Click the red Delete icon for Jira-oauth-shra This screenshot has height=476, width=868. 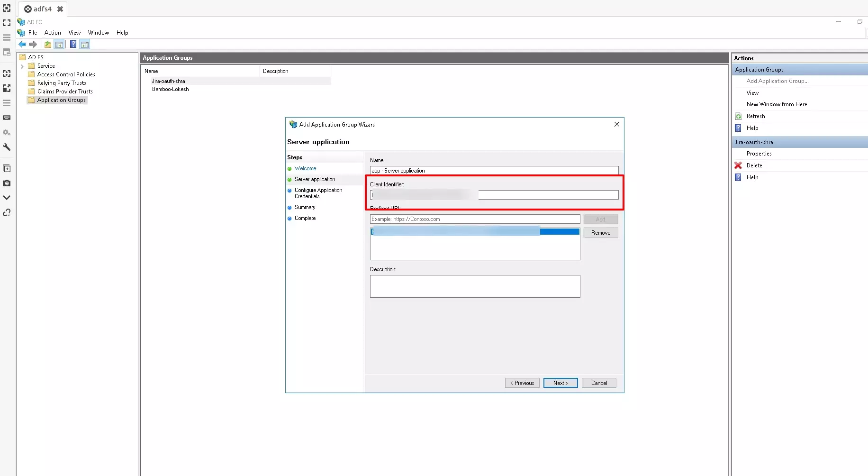tap(739, 165)
